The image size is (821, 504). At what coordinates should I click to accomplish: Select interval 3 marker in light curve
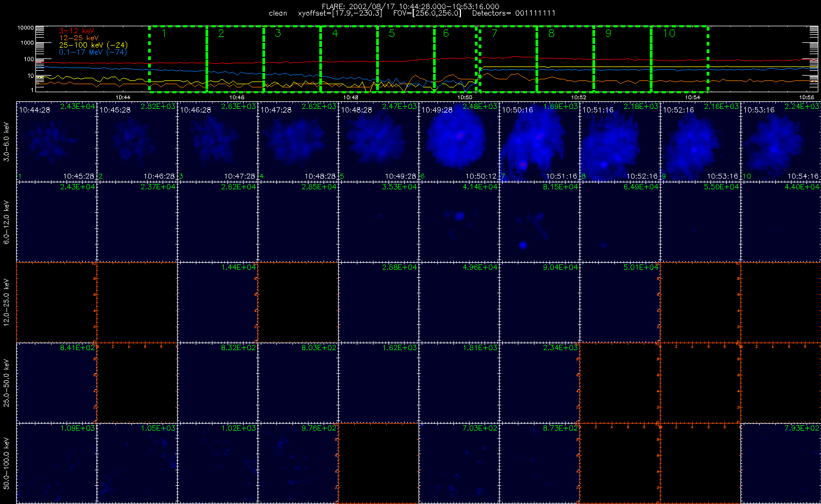point(278,33)
